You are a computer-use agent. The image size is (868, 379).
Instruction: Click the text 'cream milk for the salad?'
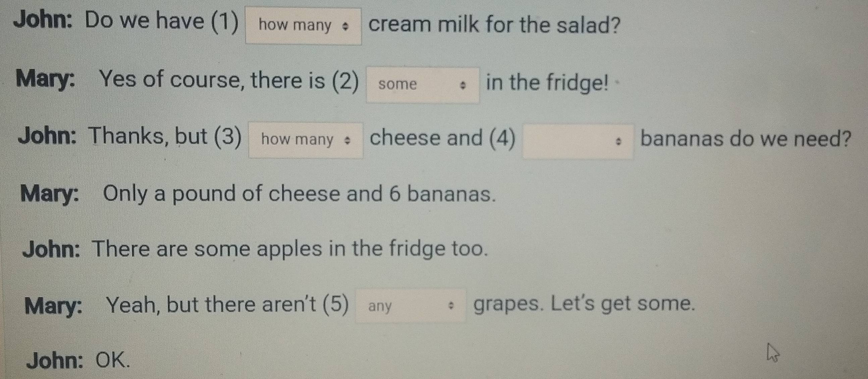pos(494,25)
